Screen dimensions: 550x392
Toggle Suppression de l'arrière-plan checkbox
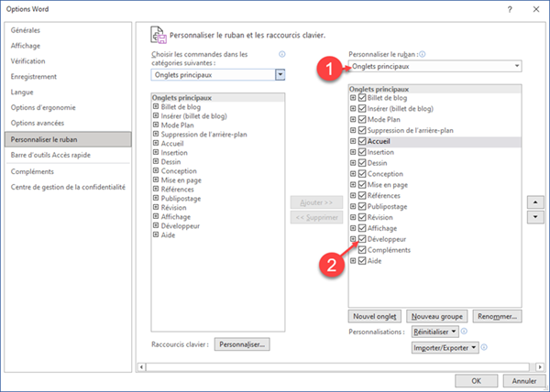click(x=362, y=130)
